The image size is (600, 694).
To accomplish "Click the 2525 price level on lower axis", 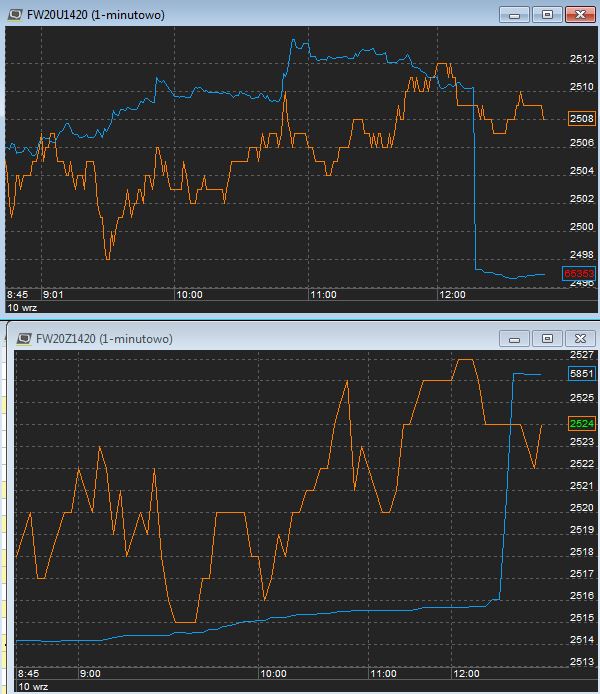I will (x=582, y=397).
